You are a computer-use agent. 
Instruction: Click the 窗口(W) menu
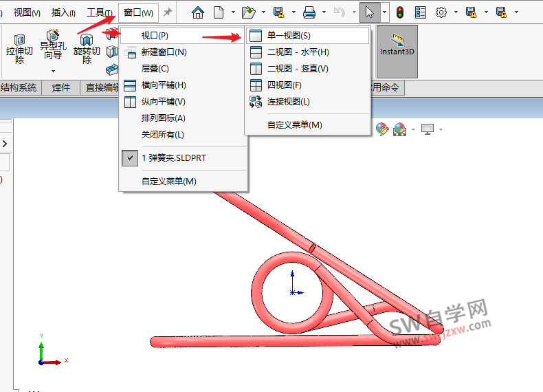[138, 13]
